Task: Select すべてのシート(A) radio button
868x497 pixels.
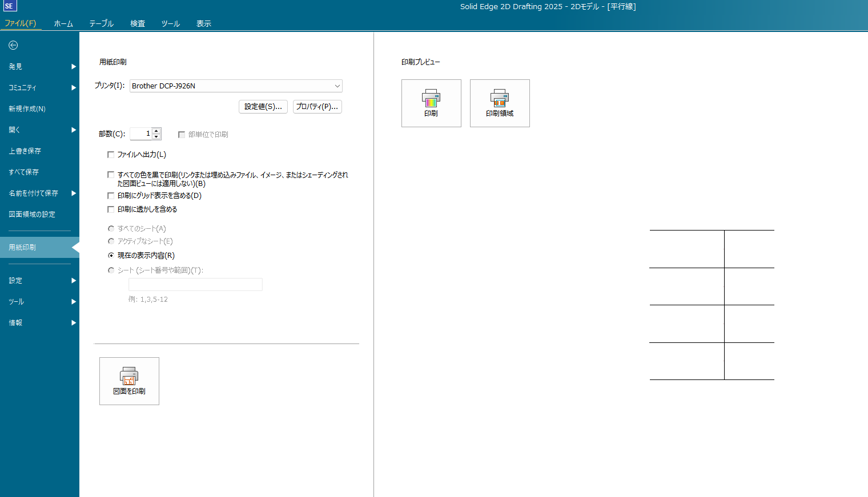Action: pyautogui.click(x=111, y=228)
